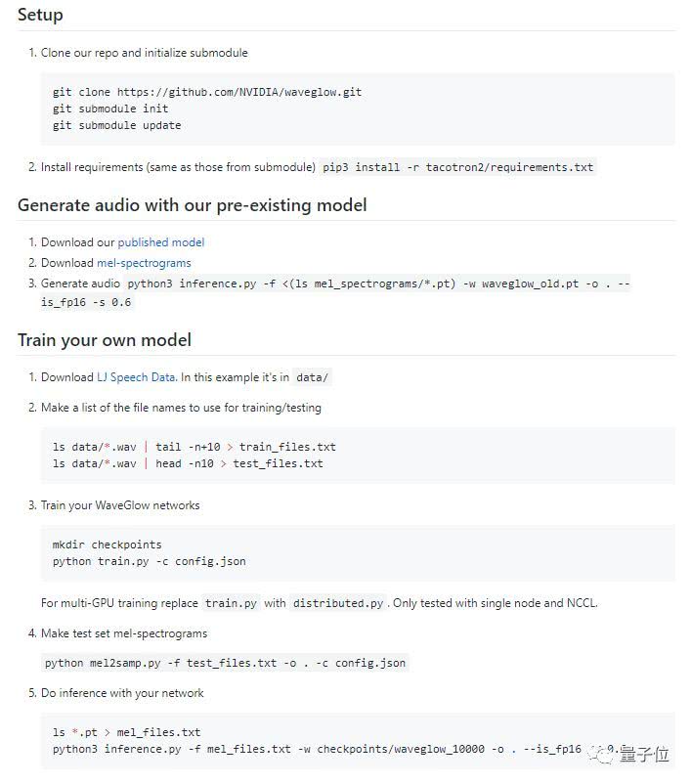Screen dimensions: 691x784
Task: Click the WeChat logo in the watermark
Action: click(595, 753)
